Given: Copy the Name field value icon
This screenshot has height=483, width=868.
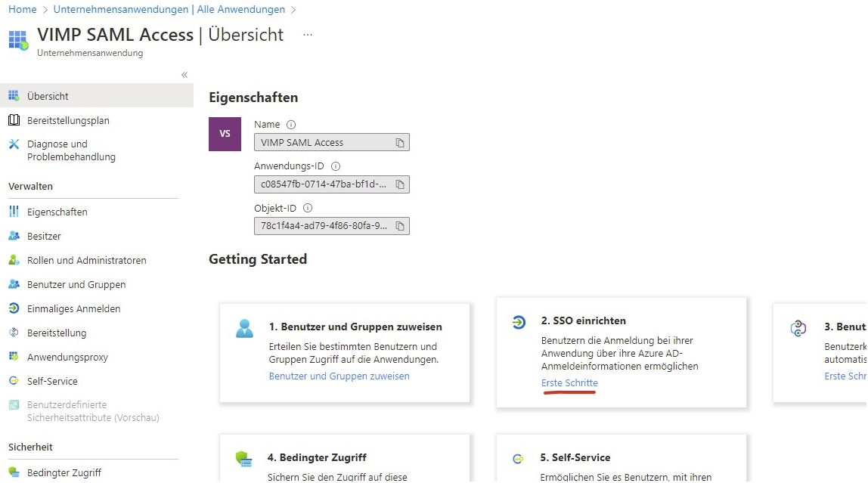Looking at the screenshot, I should click(400, 143).
